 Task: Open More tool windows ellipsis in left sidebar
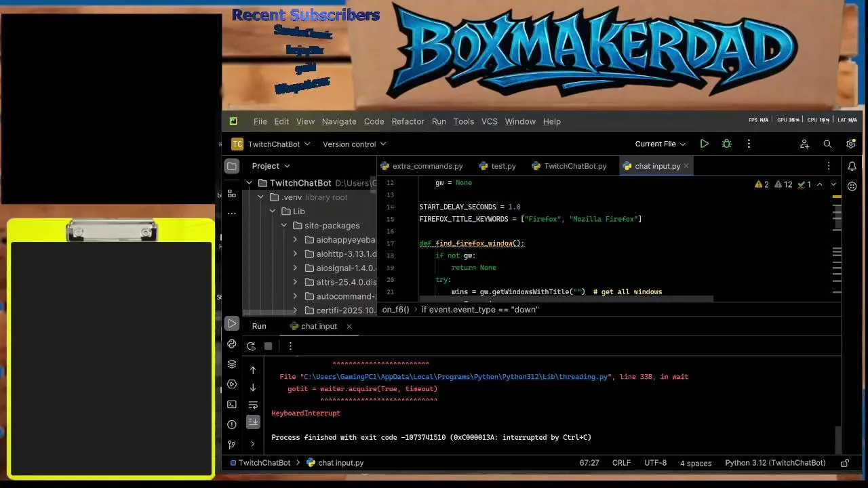click(232, 213)
